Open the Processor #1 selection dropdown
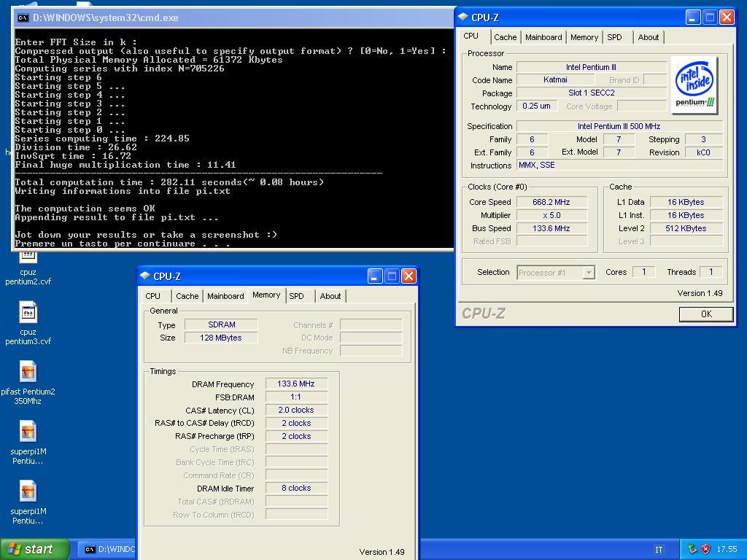 tap(555, 273)
